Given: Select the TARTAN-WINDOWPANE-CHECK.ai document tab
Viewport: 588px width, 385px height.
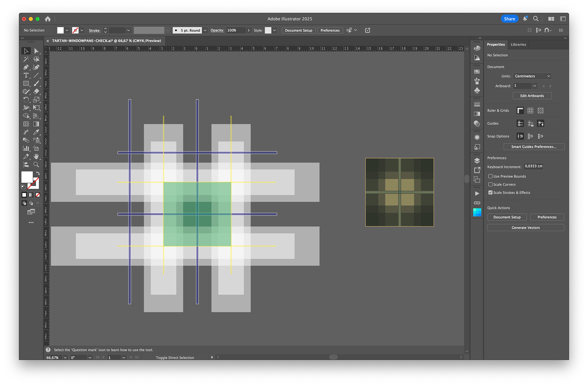Looking at the screenshot, I should pyautogui.click(x=106, y=41).
